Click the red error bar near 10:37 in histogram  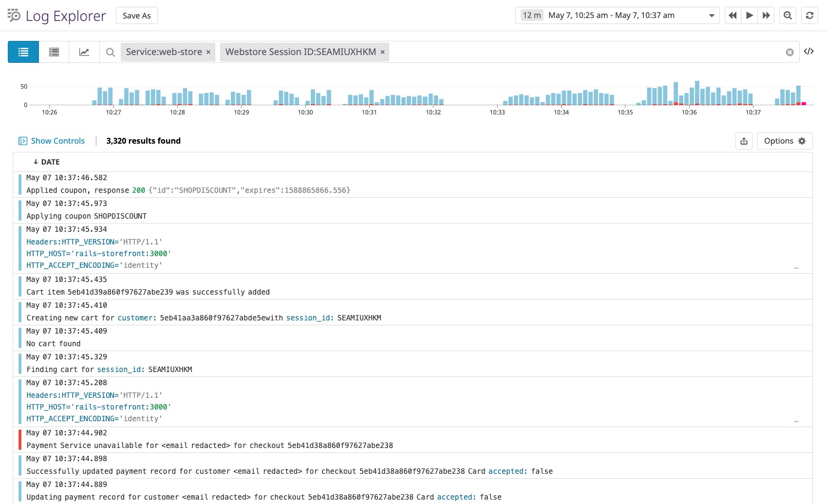coord(804,103)
